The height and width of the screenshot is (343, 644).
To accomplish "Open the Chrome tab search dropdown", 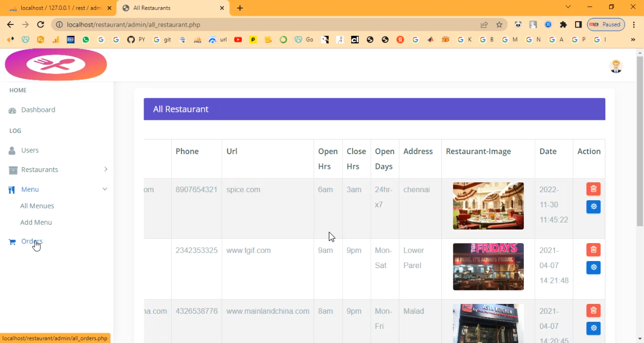I will point(568,7).
